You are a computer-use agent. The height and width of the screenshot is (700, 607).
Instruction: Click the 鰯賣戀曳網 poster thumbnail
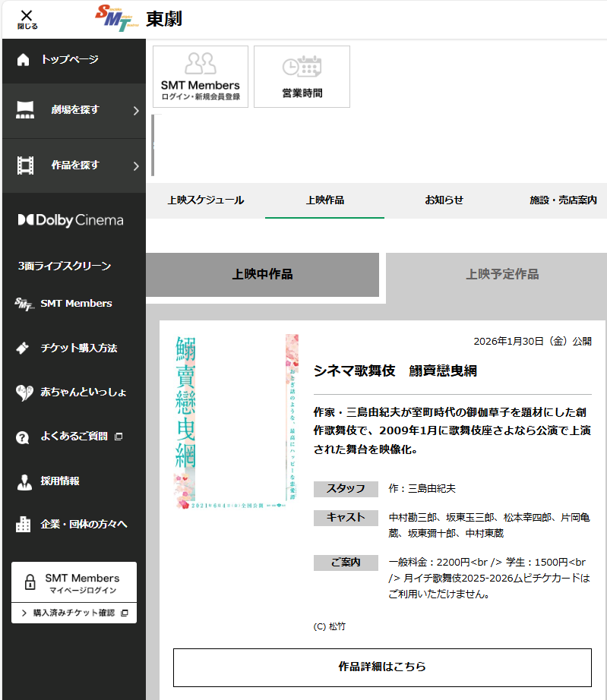(236, 422)
